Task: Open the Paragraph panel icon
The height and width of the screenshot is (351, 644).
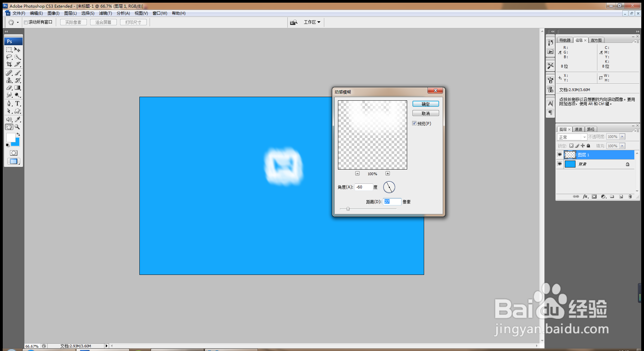Action: click(551, 113)
